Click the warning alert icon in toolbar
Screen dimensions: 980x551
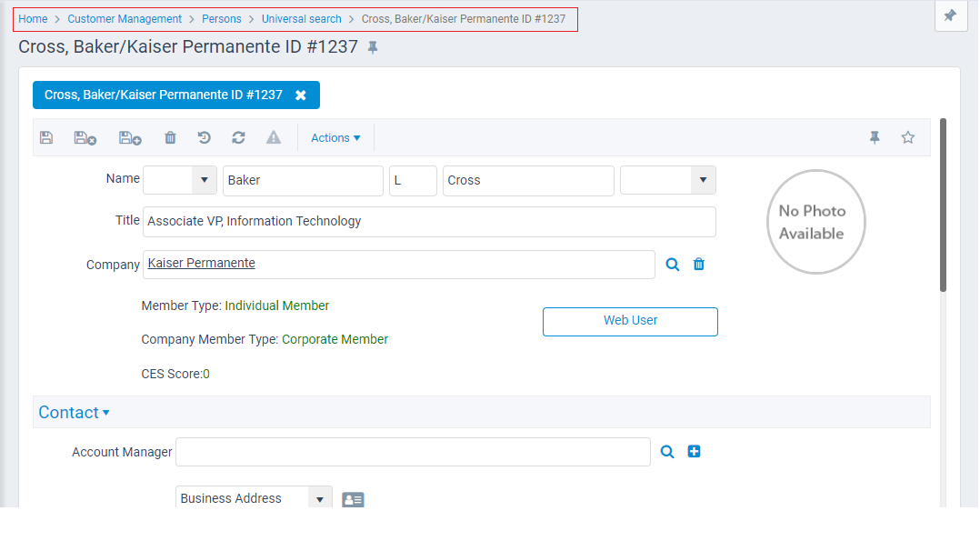coord(273,137)
